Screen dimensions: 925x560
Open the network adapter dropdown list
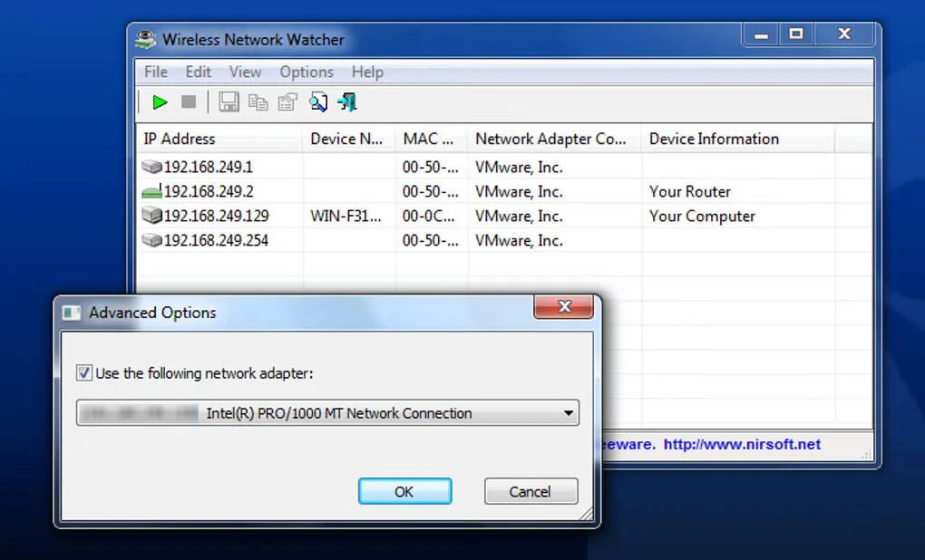click(327, 413)
